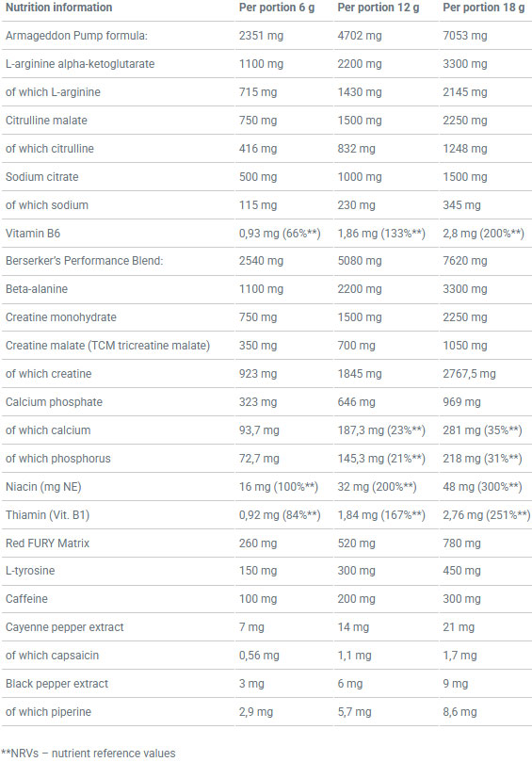Click the 'Calcium phosphate' row label
This screenshot has height=762, width=532.
(54, 402)
